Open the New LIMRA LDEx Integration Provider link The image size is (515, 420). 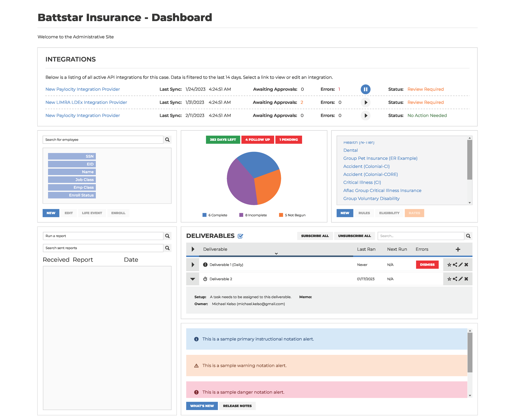86,102
